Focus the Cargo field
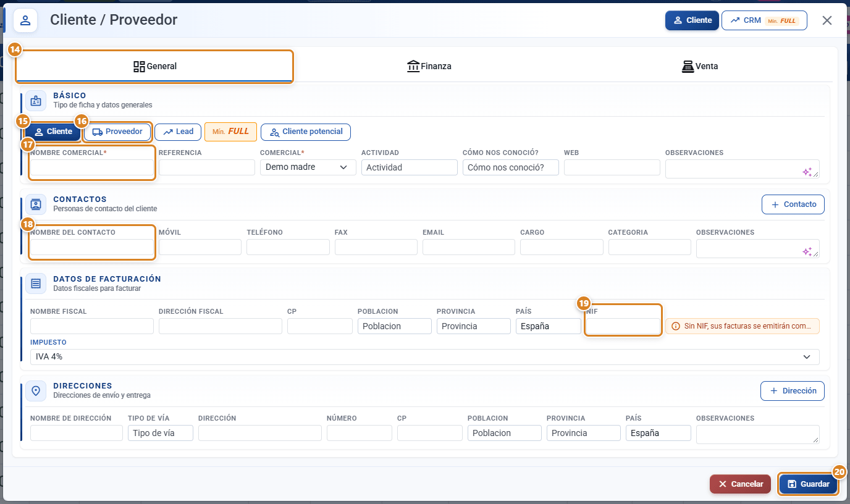Screen dimensions: 850x504 [562, 247]
